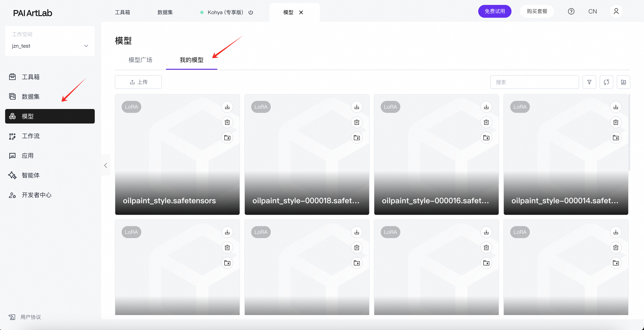Open the user profile avatar icon

tap(616, 12)
